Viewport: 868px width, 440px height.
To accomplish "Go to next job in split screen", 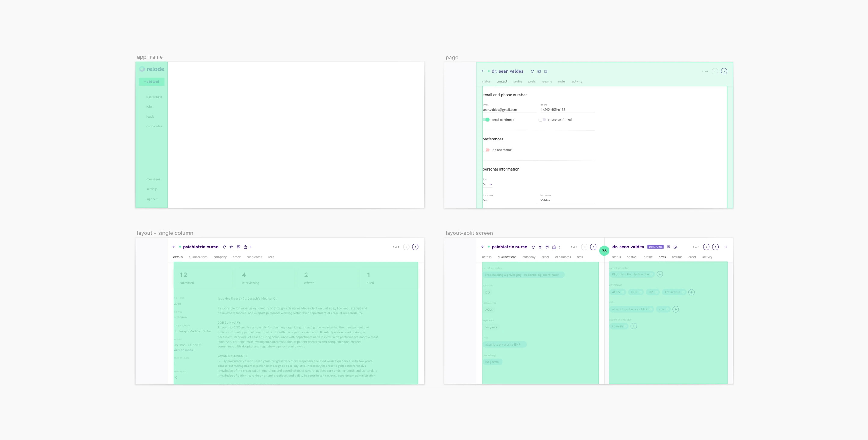I will point(593,247).
